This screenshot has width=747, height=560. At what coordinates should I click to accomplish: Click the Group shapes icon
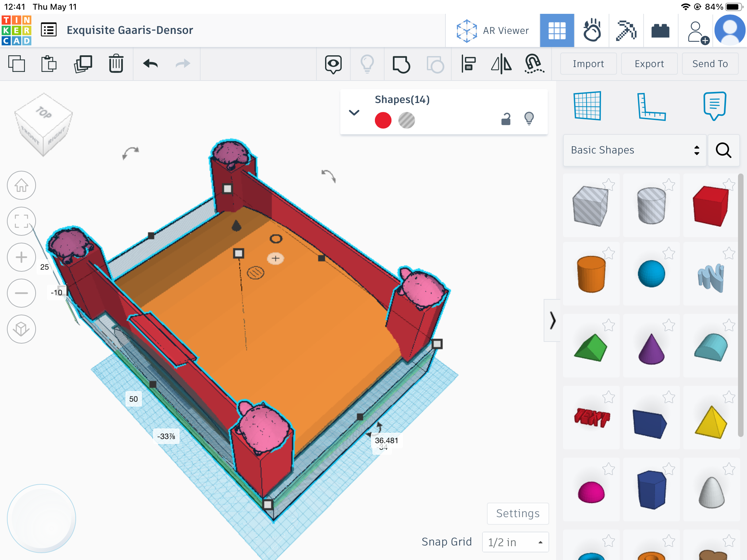401,64
